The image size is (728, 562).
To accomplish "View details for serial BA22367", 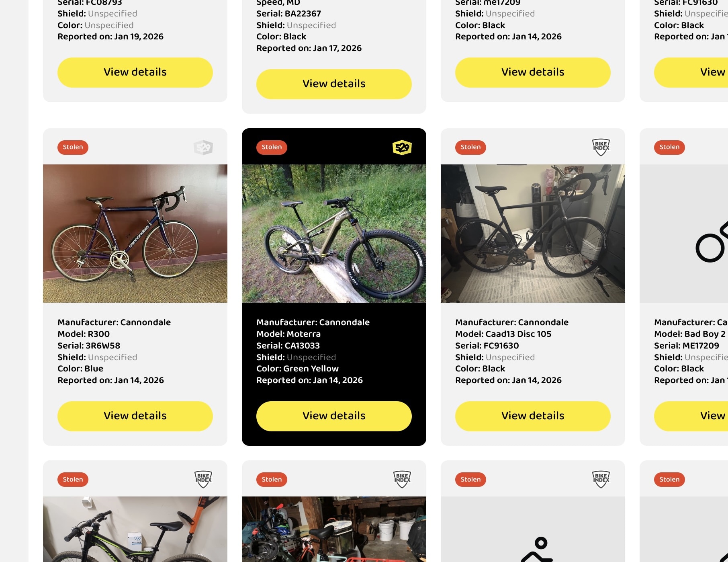I will tap(333, 84).
